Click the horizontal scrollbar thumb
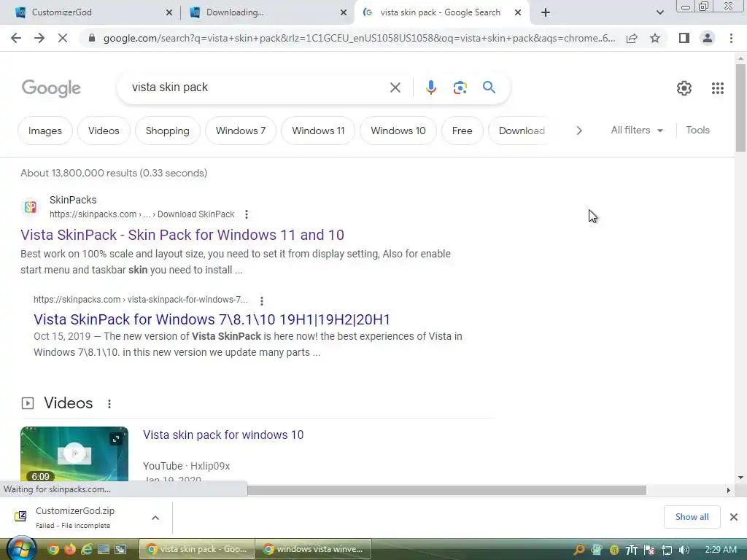Image resolution: width=747 pixels, height=560 pixels. tap(446, 490)
